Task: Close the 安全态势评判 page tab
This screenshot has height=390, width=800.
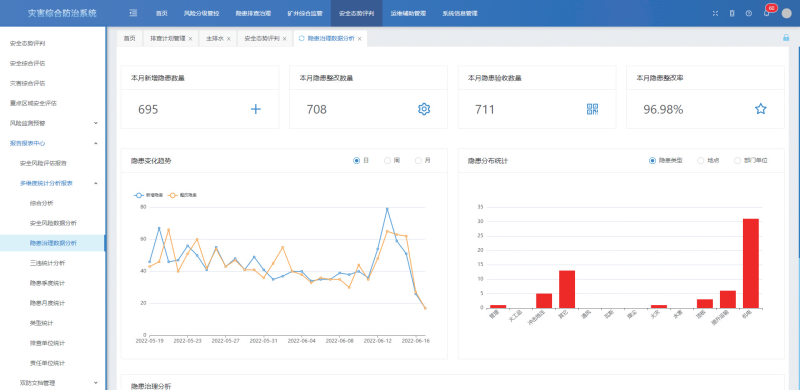Action: (x=284, y=39)
